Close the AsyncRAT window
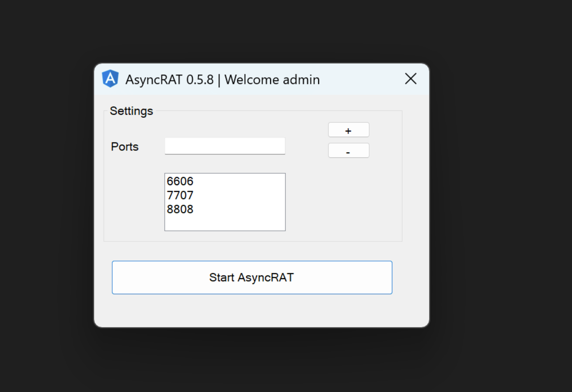This screenshot has height=392, width=572. click(410, 79)
